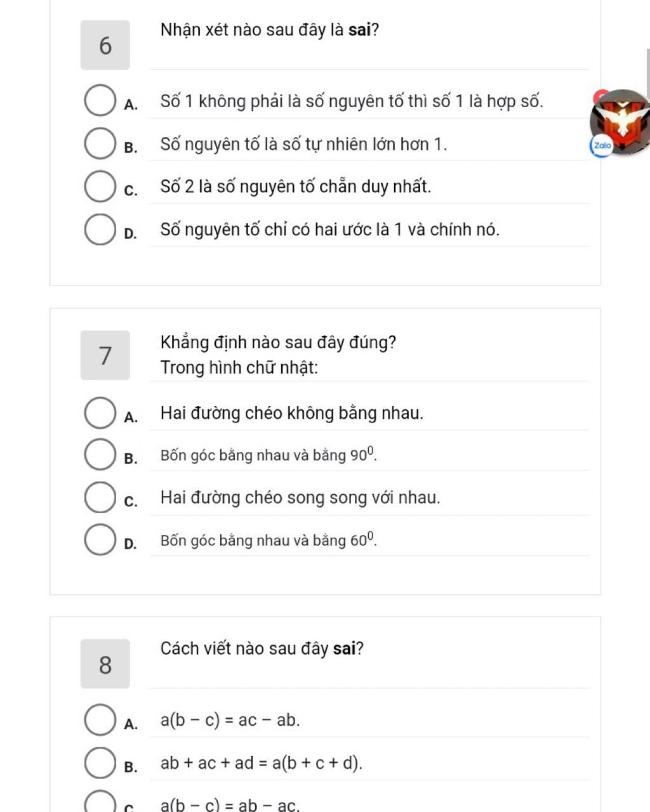Image resolution: width=650 pixels, height=812 pixels.
Task: Click the question text 'Cách viết nào sau đây sai?'
Action: (262, 648)
